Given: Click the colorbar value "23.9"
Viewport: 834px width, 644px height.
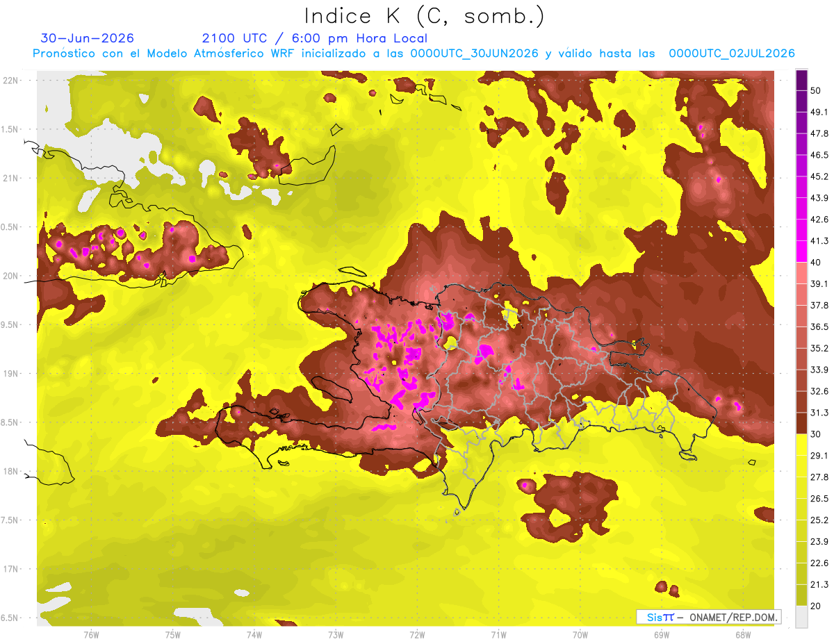Looking at the screenshot, I should click(819, 542).
